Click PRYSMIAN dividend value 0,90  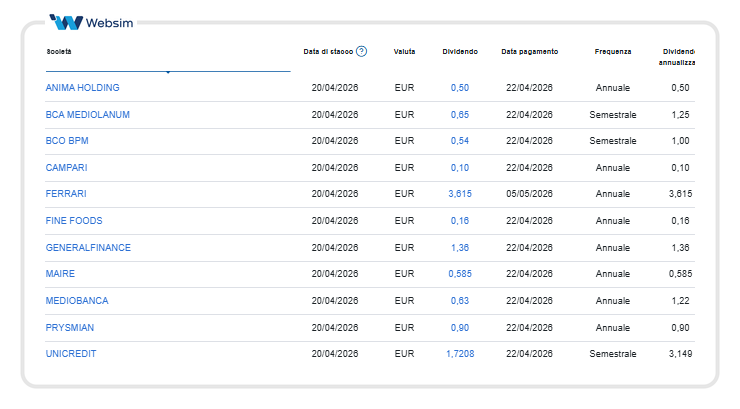pyautogui.click(x=460, y=327)
